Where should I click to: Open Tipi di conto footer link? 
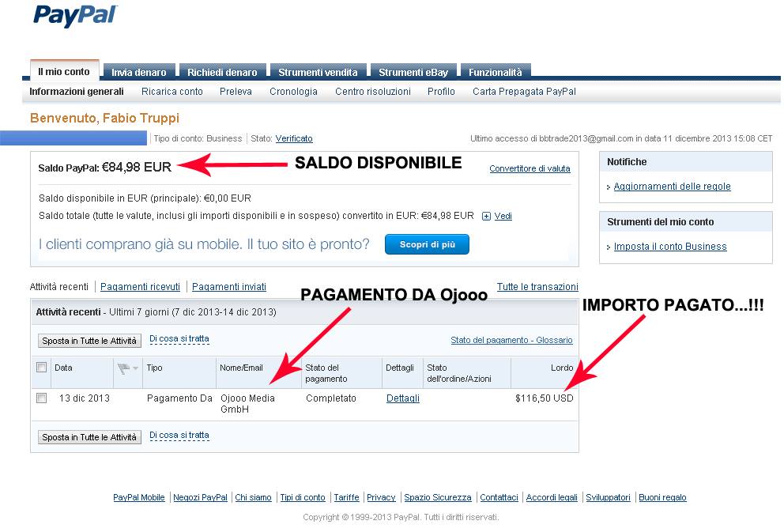pos(303,497)
